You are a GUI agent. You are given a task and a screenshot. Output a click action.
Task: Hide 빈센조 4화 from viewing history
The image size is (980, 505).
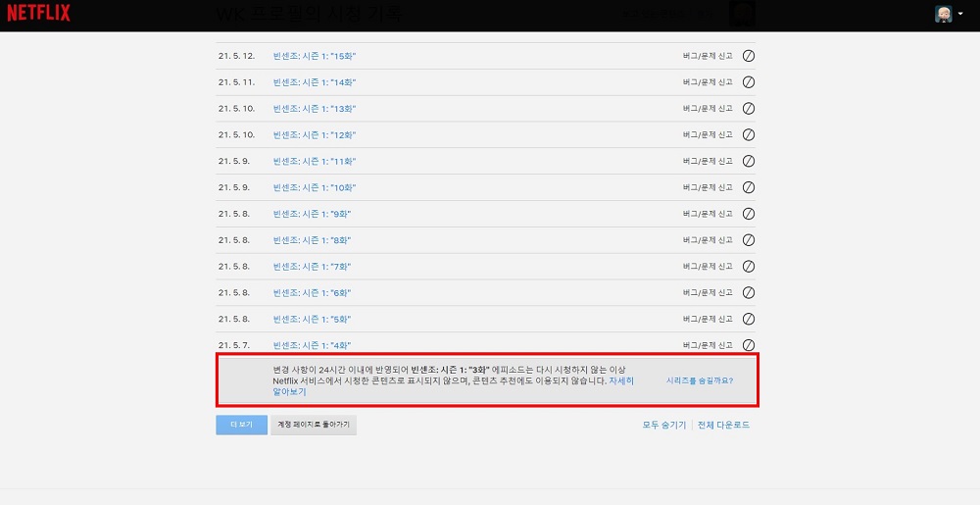[x=748, y=344]
